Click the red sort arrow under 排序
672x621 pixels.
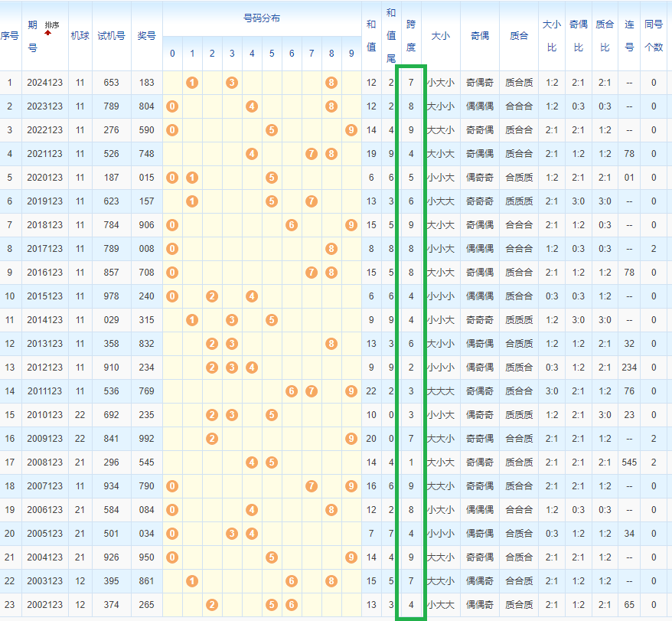pos(47,33)
